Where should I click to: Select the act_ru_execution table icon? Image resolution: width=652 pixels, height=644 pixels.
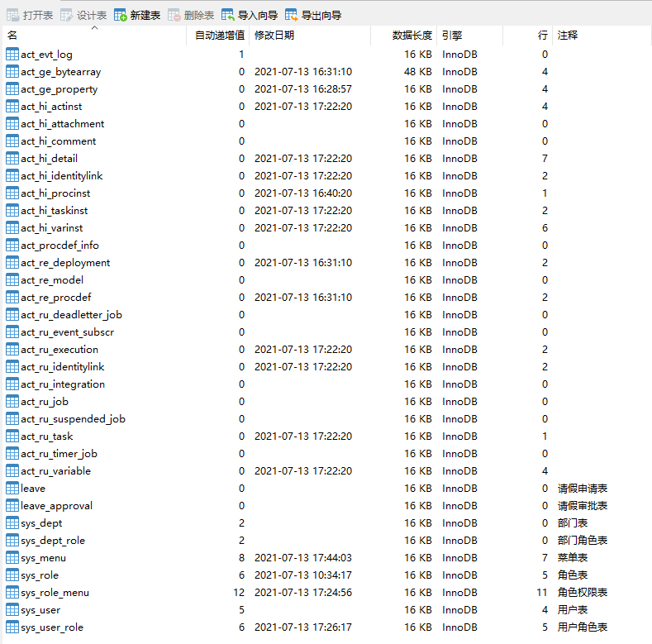click(x=12, y=349)
